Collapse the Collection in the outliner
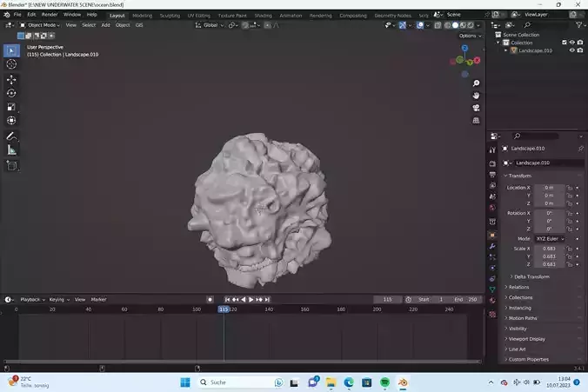The height and width of the screenshot is (392, 588). coord(498,43)
